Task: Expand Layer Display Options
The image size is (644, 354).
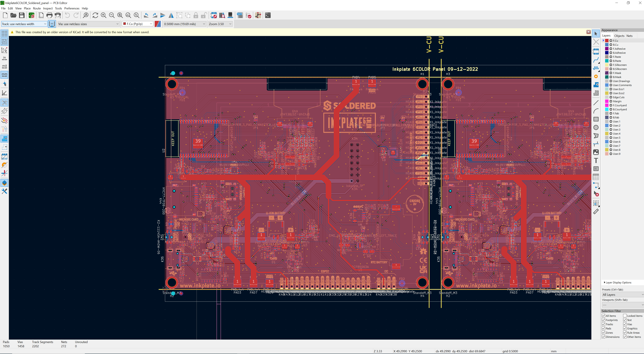Action: 618,282
